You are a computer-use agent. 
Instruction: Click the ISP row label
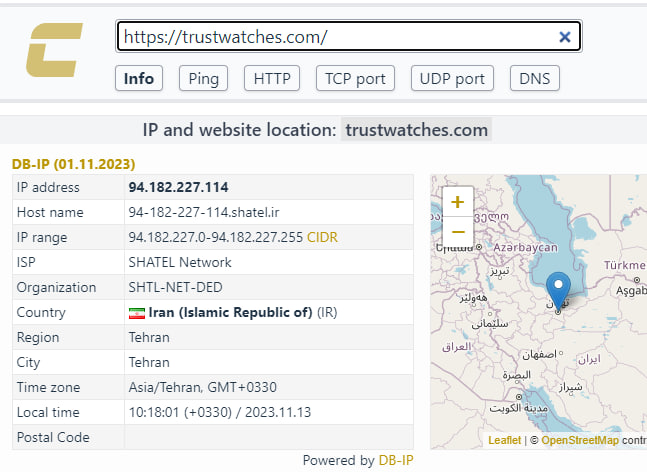pos(26,262)
